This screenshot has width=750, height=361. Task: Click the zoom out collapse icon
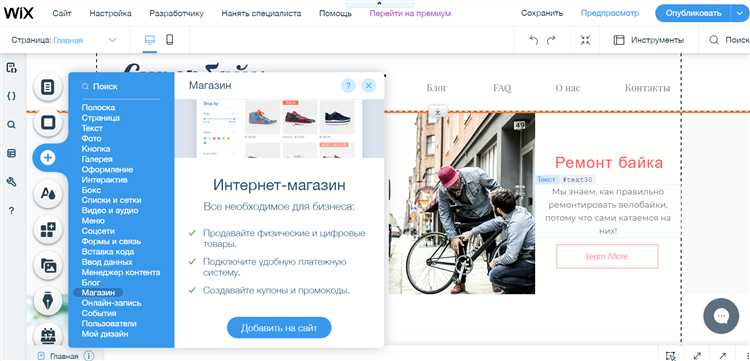pos(585,40)
